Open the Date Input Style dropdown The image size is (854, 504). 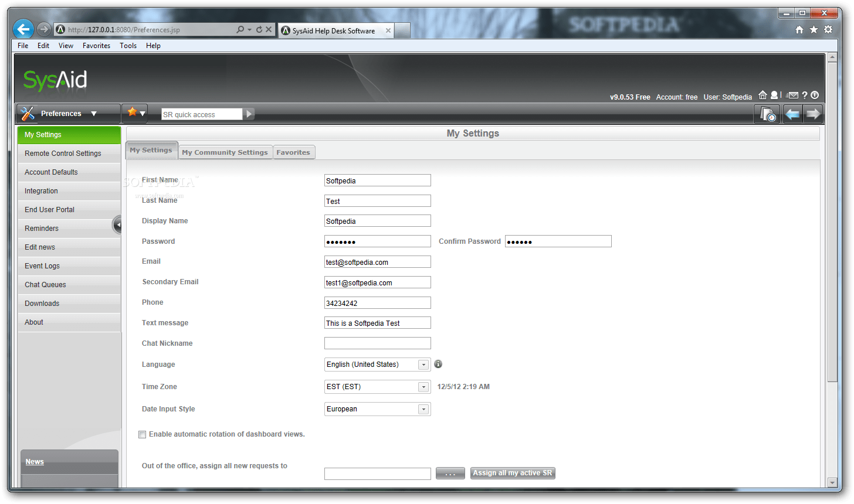coord(423,408)
